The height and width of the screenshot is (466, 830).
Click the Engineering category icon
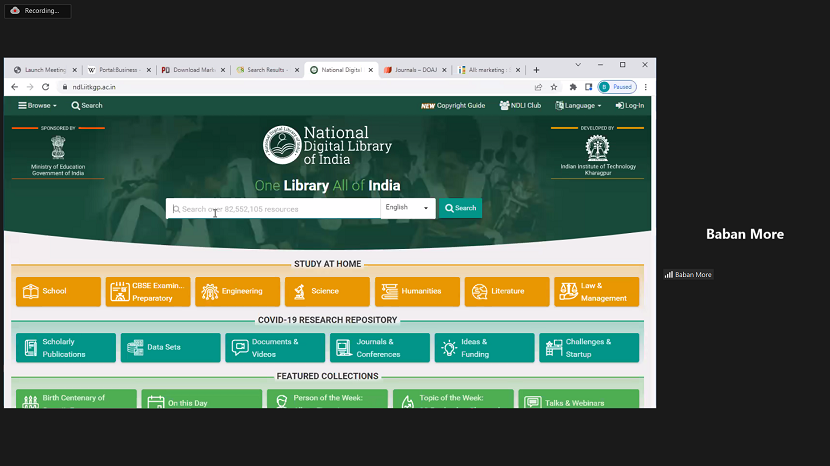(x=210, y=291)
